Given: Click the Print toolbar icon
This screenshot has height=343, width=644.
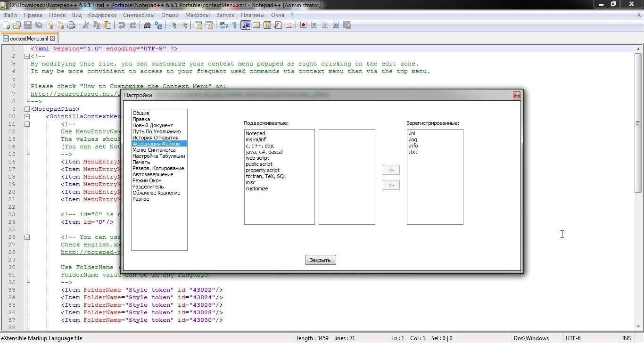Looking at the screenshot, I should [x=71, y=25].
